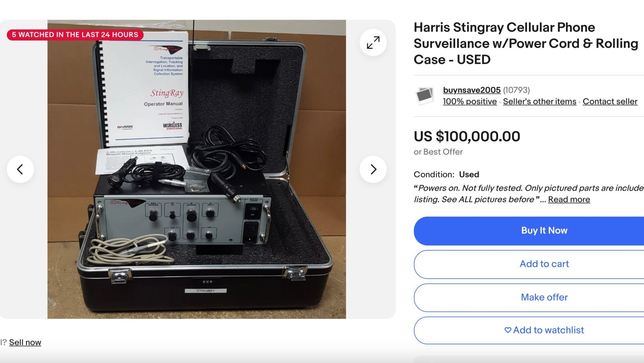Open Seller's other items
The image size is (644, 363).
(x=539, y=101)
